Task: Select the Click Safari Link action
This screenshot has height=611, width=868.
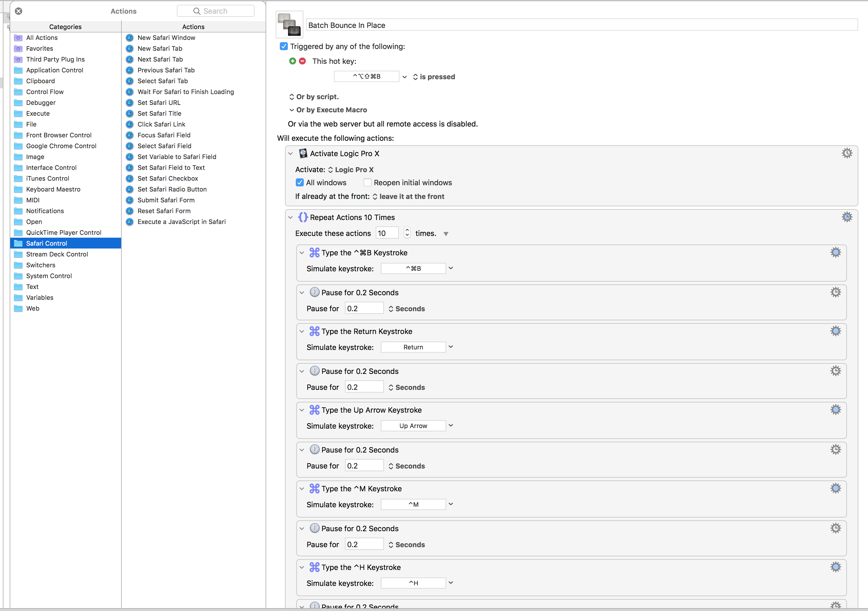Action: [193, 124]
